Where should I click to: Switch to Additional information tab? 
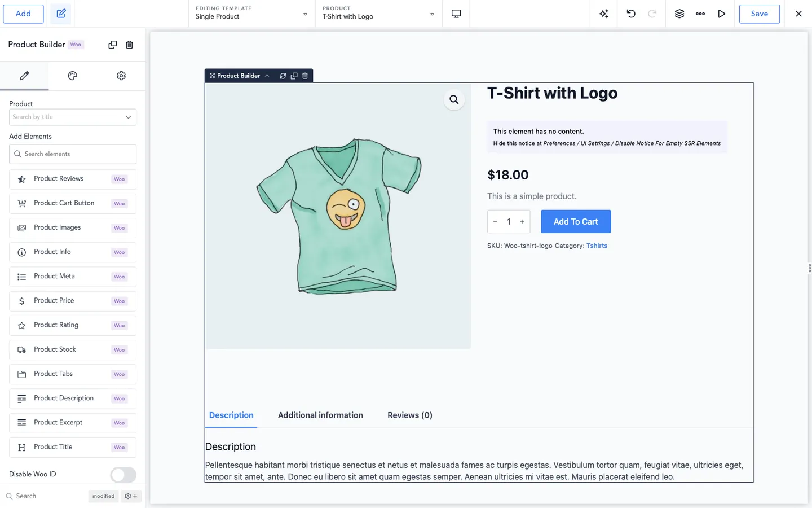tap(320, 415)
